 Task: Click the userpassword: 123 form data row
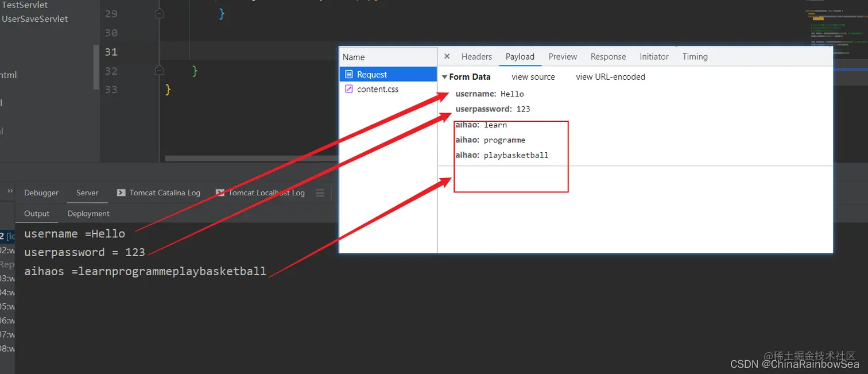coord(493,109)
